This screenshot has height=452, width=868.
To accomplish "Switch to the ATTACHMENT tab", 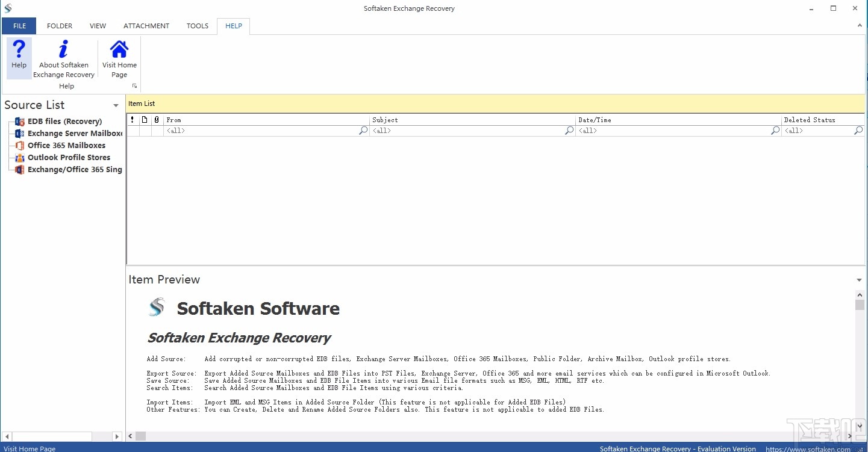I will point(146,26).
